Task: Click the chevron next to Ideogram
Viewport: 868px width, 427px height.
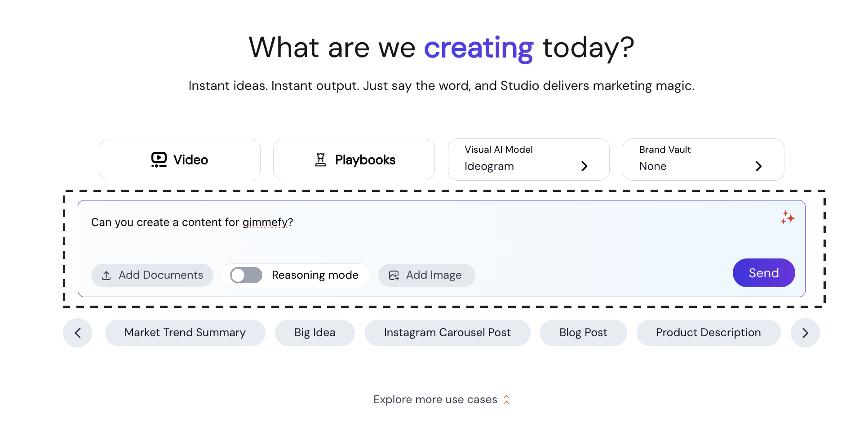Action: pyautogui.click(x=584, y=166)
